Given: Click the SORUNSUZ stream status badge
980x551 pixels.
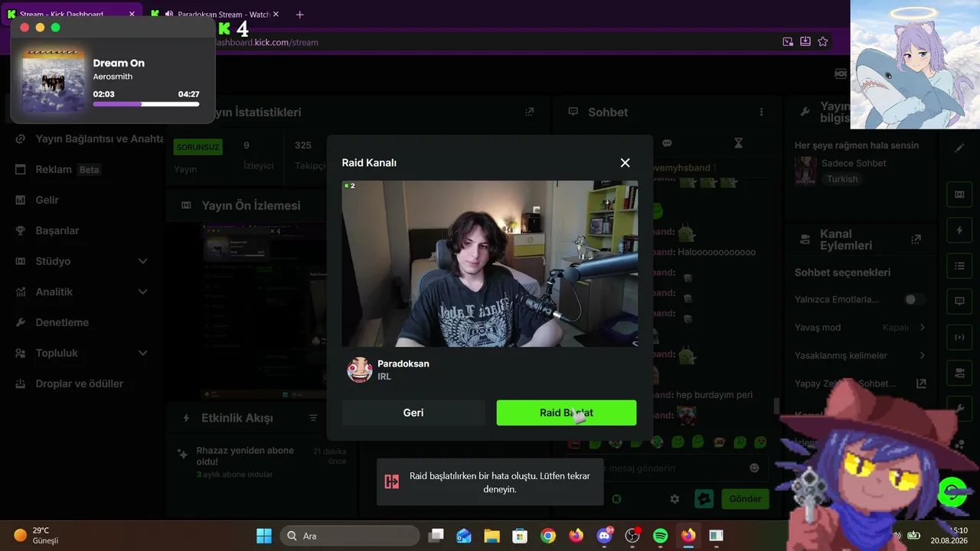Looking at the screenshot, I should [x=198, y=147].
